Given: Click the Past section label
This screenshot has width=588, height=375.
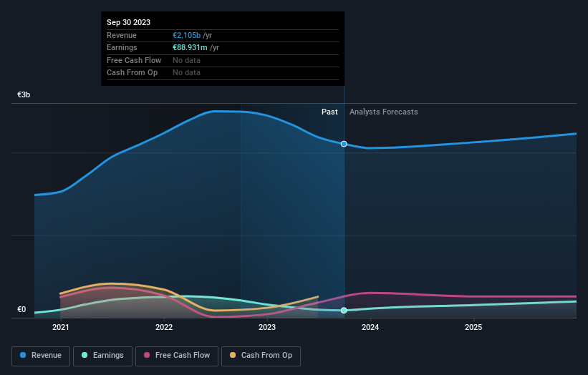Looking at the screenshot, I should pos(329,112).
